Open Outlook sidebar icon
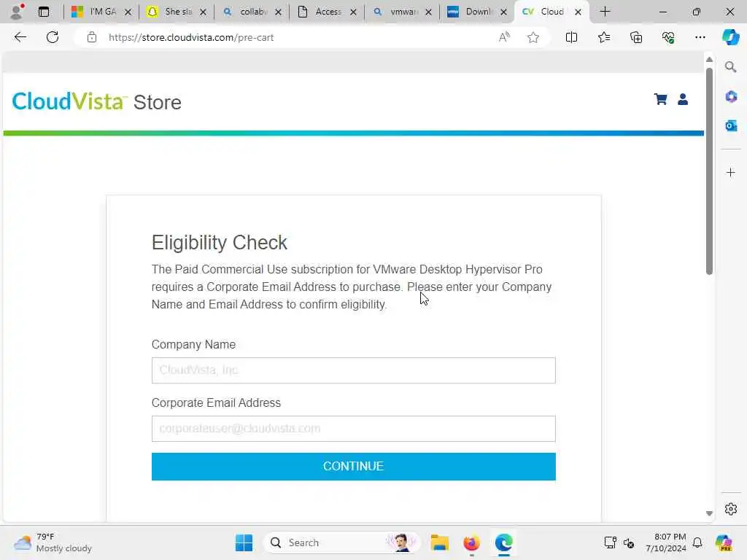 click(x=730, y=125)
